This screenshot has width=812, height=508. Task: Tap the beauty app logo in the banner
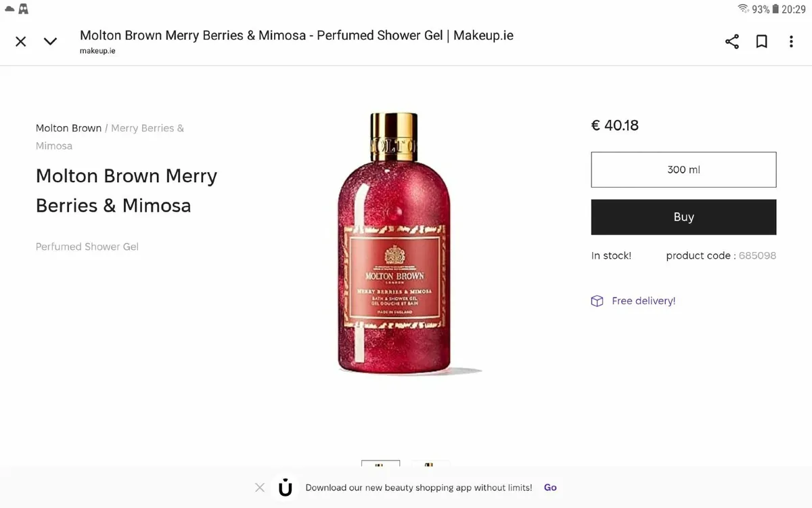[x=285, y=487]
